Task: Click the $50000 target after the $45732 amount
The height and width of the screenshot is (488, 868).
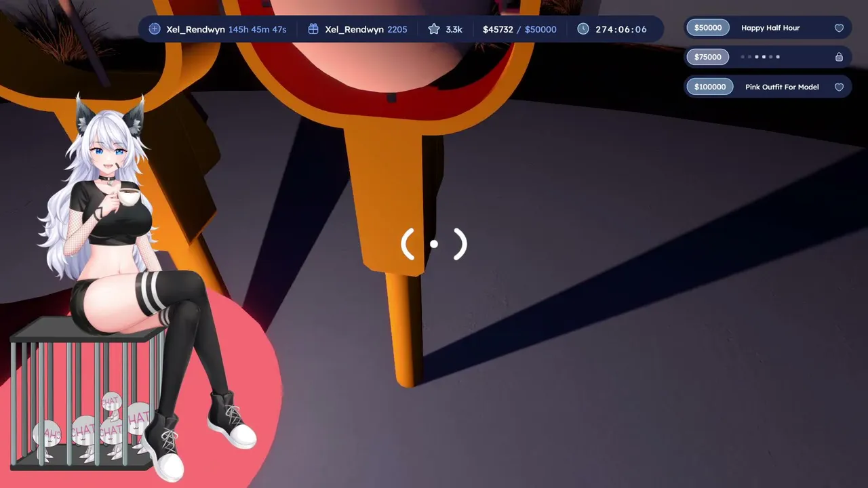Action: 540,29
